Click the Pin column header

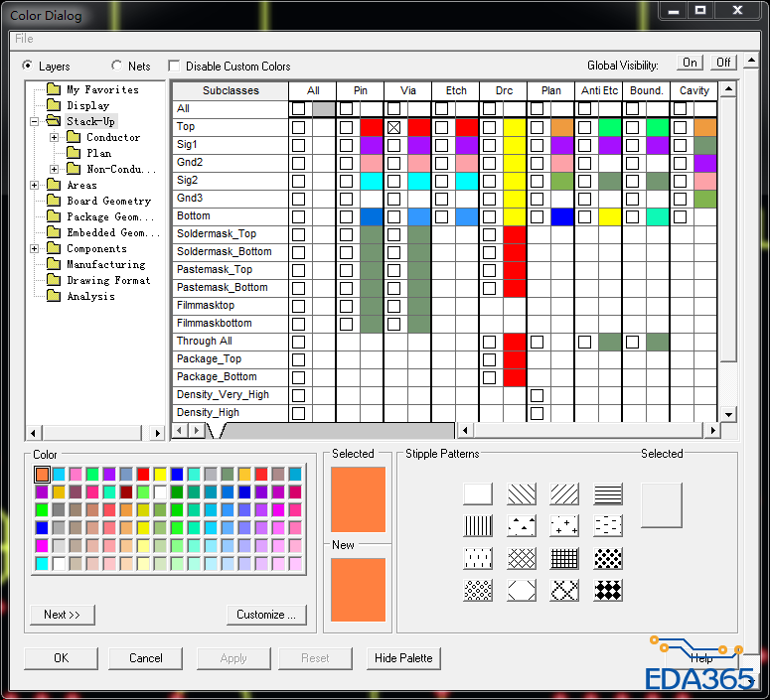point(360,90)
